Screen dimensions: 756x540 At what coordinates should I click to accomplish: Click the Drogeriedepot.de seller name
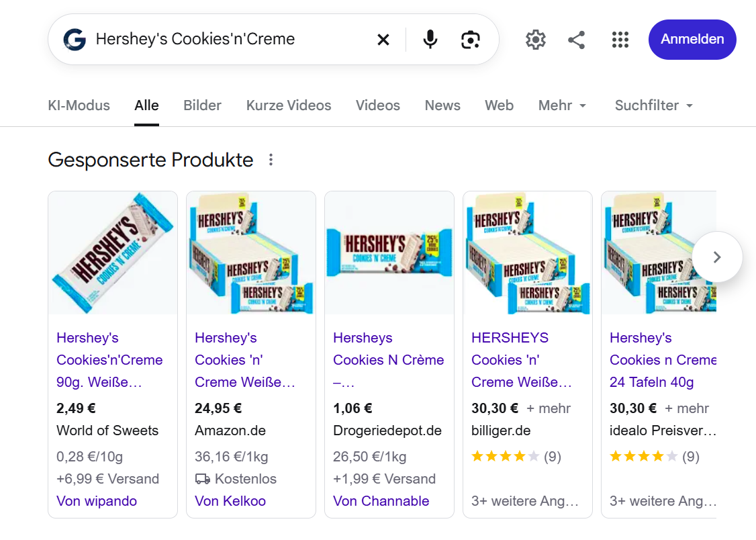click(387, 431)
